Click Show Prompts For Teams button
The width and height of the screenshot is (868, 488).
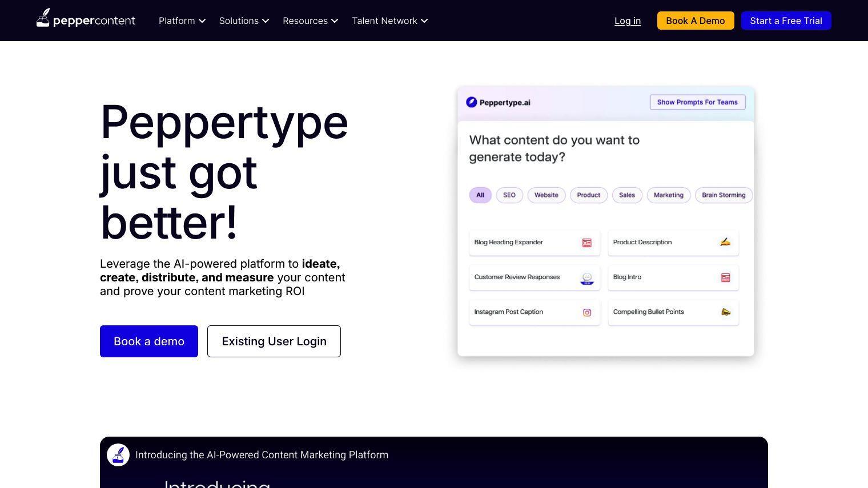point(697,102)
